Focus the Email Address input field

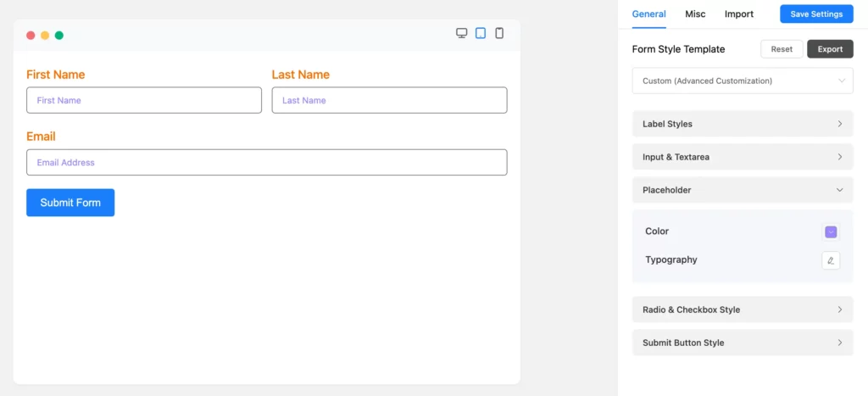coord(267,162)
